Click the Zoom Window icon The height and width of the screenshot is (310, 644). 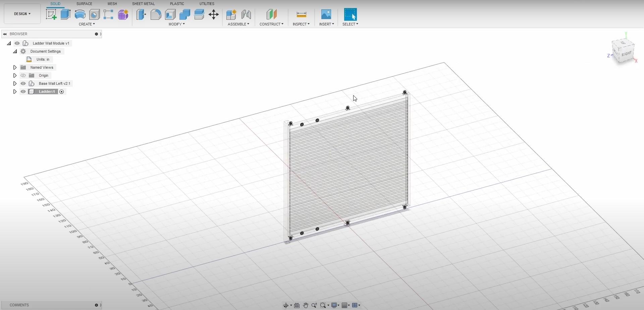coord(323,305)
